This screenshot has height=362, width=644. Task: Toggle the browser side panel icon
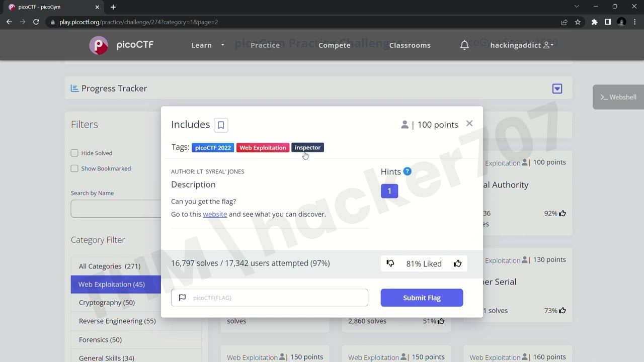click(x=608, y=22)
